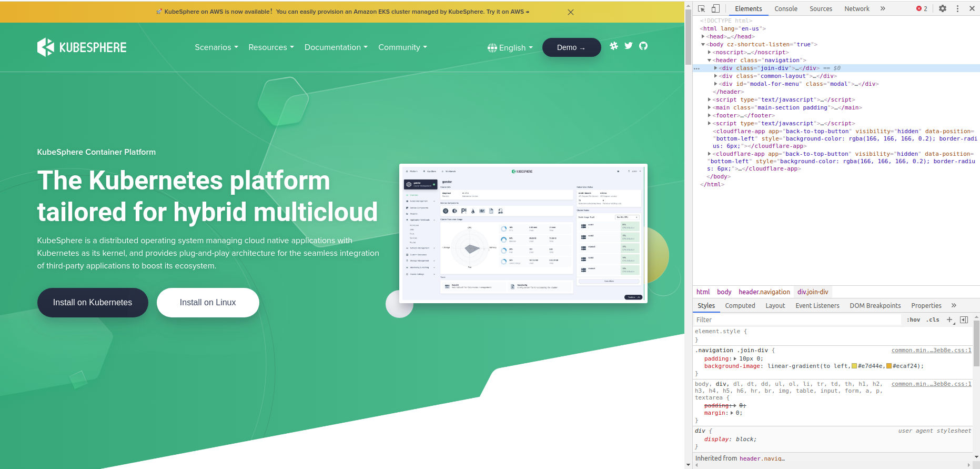Expand the main class main-section node
The image size is (980, 469).
710,107
